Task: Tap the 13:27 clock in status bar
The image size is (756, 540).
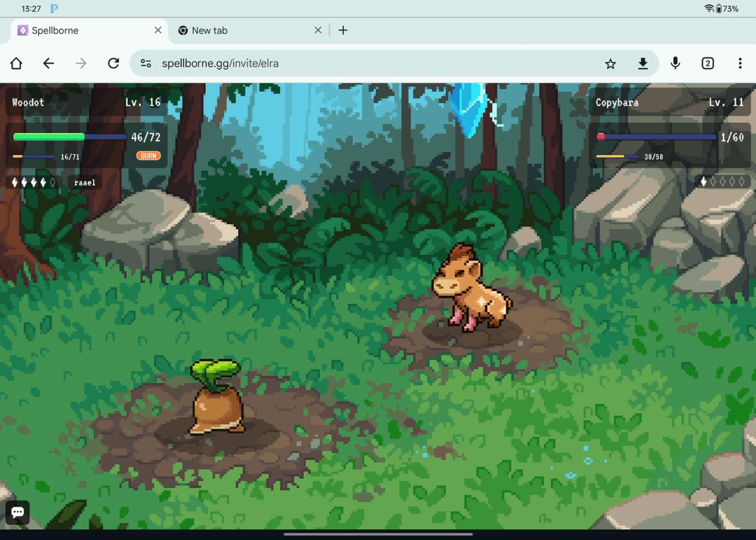Action: [x=31, y=9]
